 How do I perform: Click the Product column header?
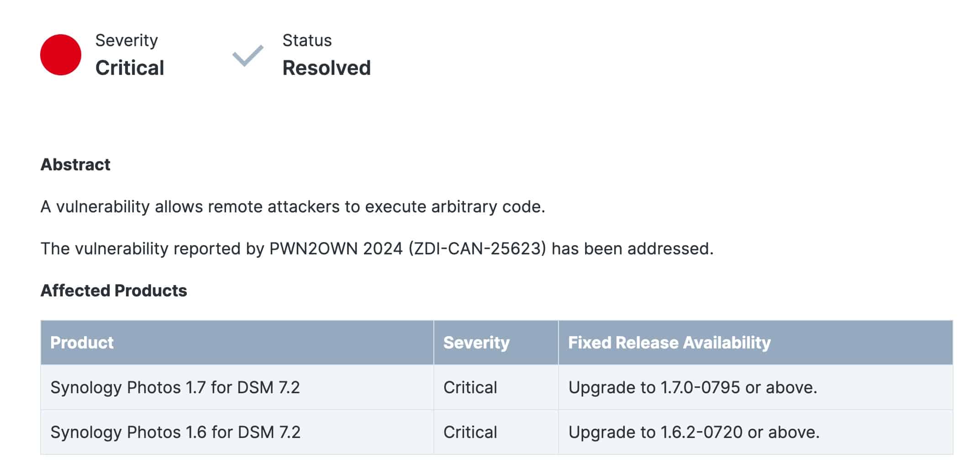237,343
